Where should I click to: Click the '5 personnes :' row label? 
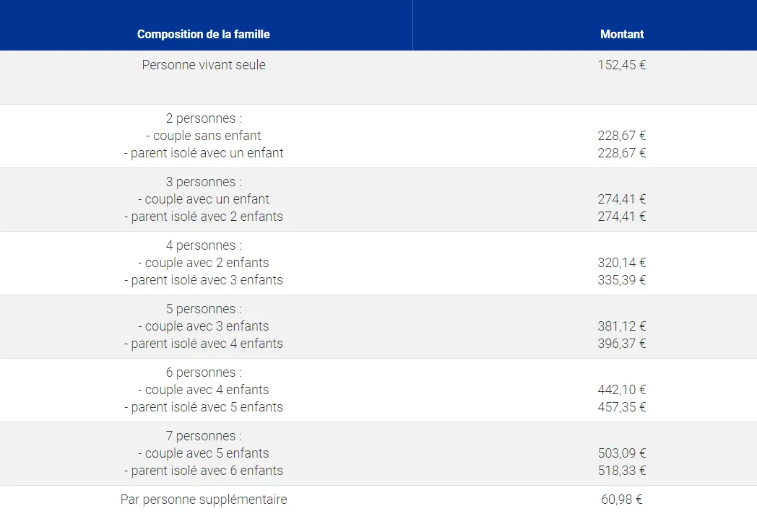(x=204, y=309)
